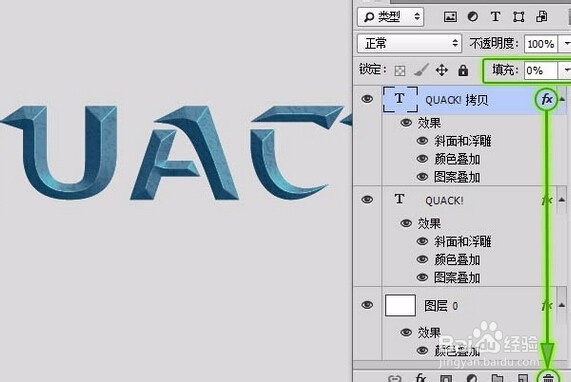This screenshot has height=382, width=571.
Task: Add layer style fx button at panel bottom
Action: pos(421,377)
